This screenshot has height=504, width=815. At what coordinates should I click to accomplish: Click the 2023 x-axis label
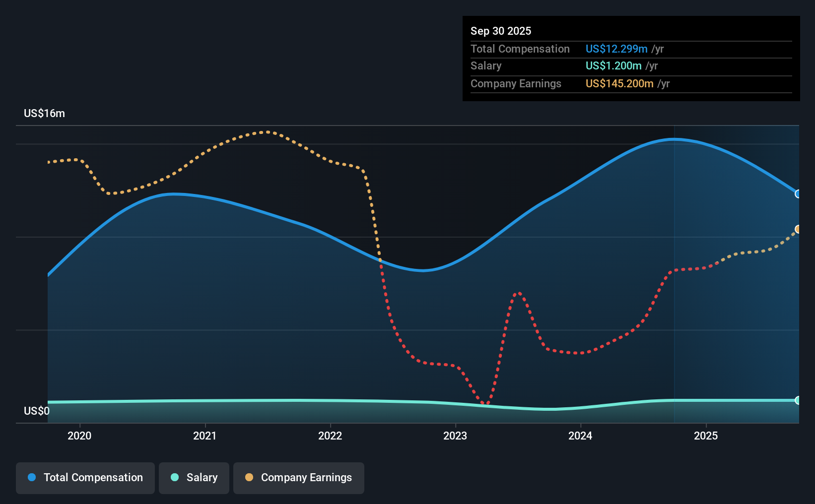(455, 436)
